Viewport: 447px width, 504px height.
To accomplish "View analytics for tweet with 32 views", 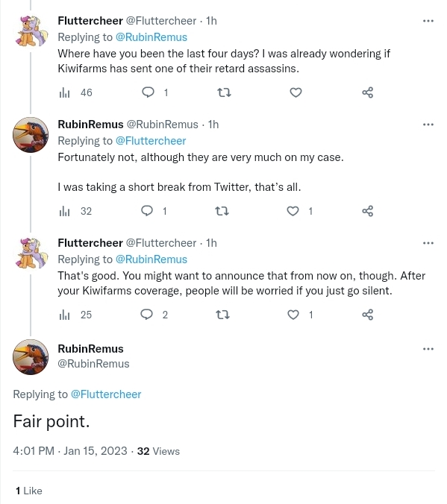I will click(x=75, y=211).
